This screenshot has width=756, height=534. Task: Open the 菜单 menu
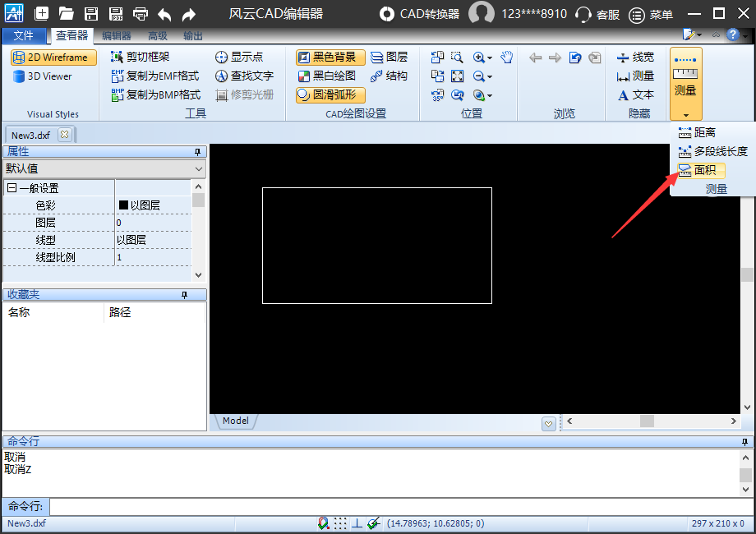point(651,15)
